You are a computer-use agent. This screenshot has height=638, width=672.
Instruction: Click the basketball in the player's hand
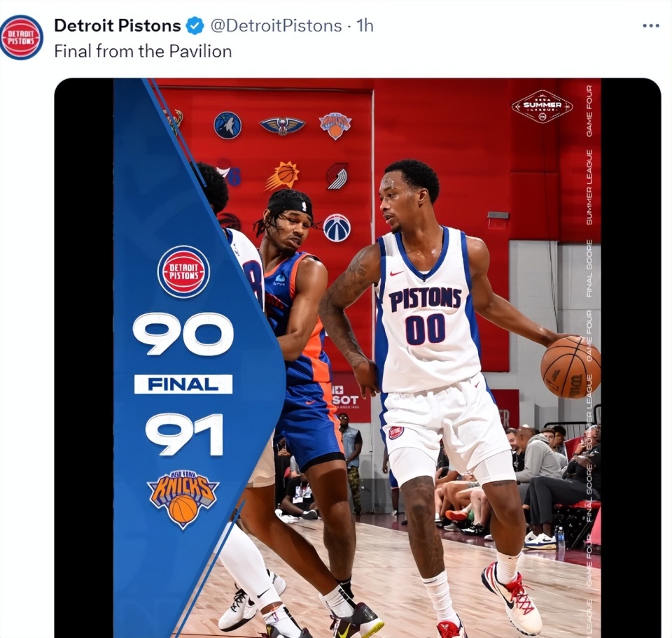click(x=570, y=367)
